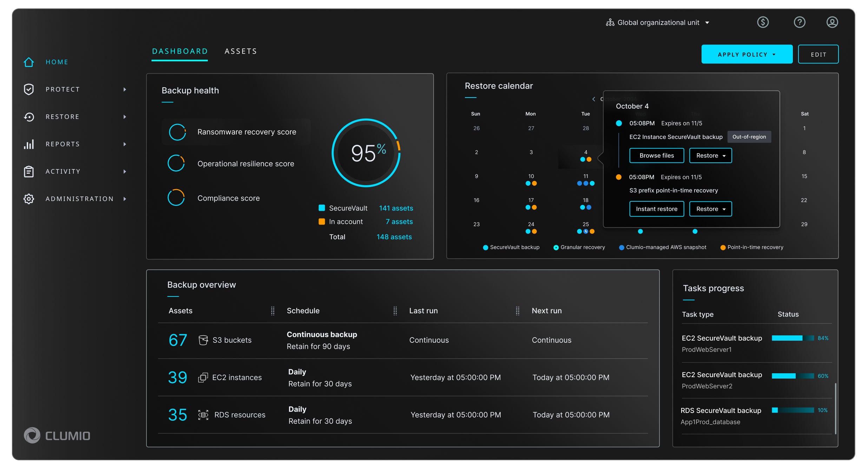Open the Restore dropdown for EC2 SecureVault backup
868x468 pixels.
710,155
